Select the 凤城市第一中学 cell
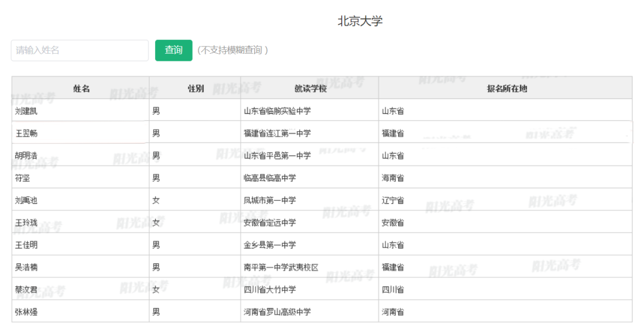 coord(270,200)
